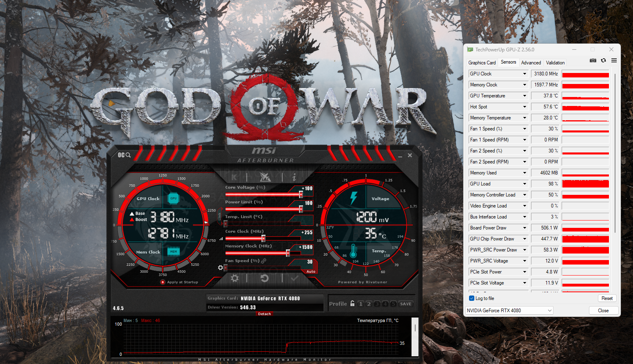Click the GPU temperature graph in hardware monitor
The height and width of the screenshot is (364, 633).
261,340
